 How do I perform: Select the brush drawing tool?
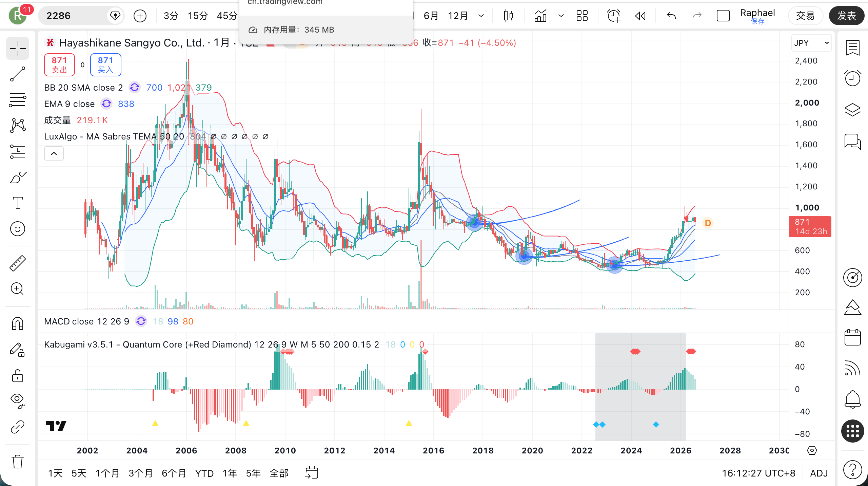18,177
